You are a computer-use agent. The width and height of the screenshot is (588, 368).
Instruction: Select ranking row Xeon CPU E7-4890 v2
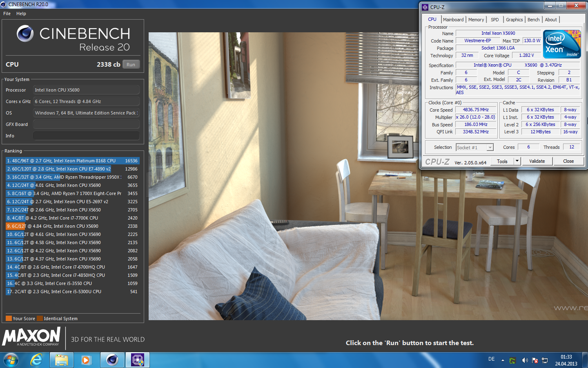(x=72, y=169)
